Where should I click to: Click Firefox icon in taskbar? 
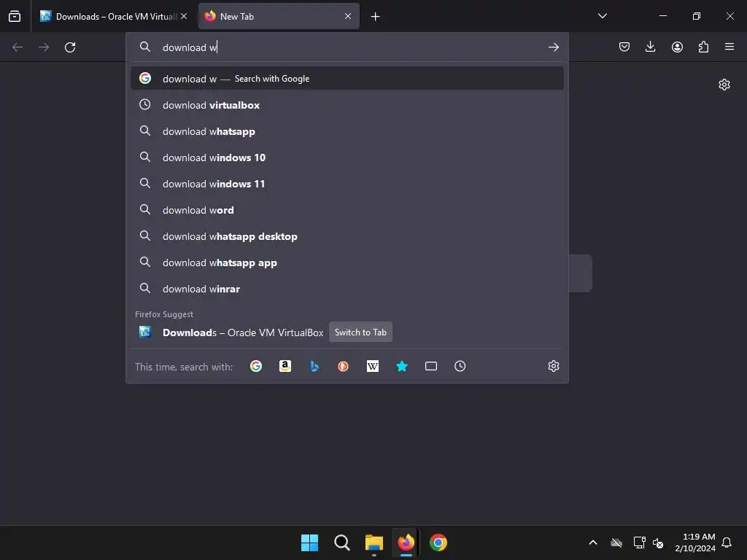406,542
